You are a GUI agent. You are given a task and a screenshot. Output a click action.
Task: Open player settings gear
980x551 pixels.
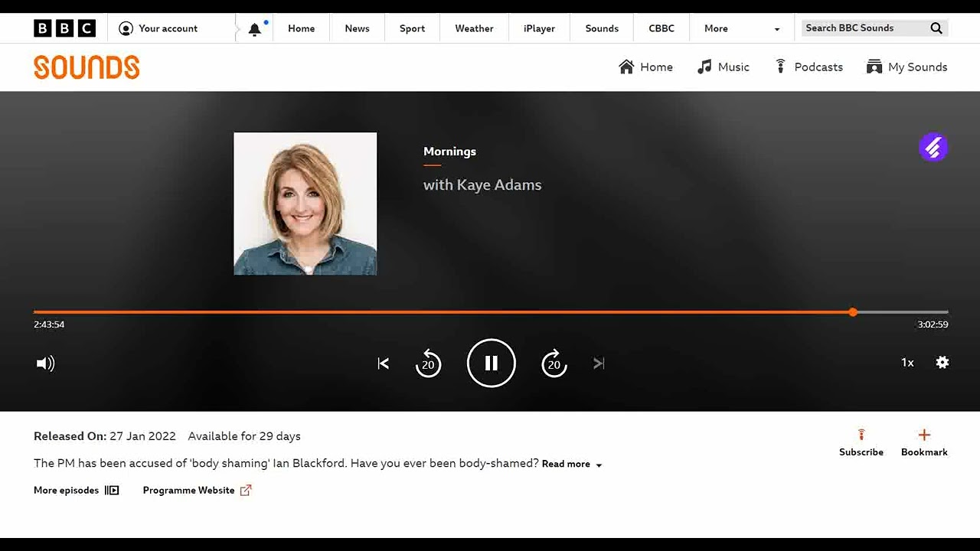pos(942,363)
